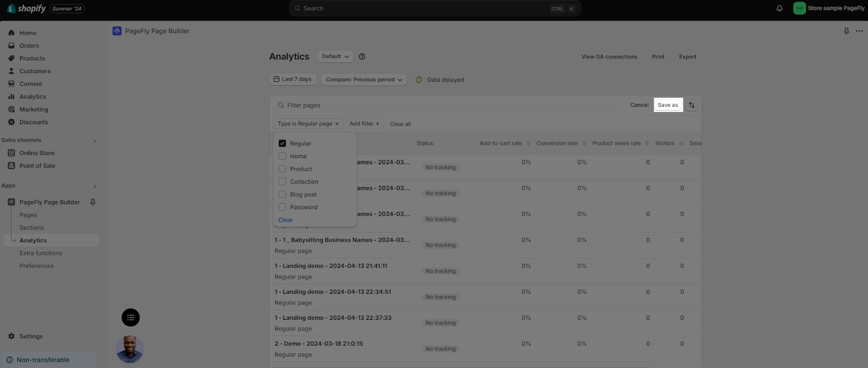The image size is (868, 368).
Task: Expand the Compare: Previous period dropdown
Action: coord(364,80)
